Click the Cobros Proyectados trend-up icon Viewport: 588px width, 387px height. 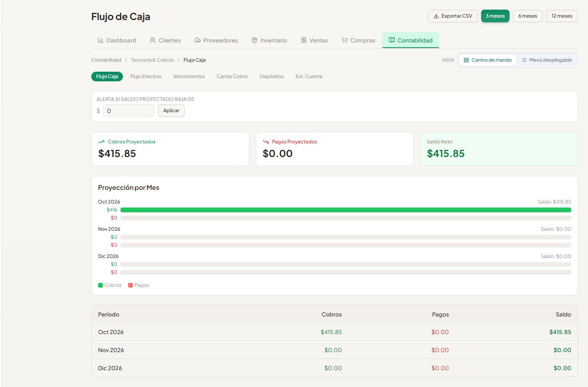(x=101, y=142)
